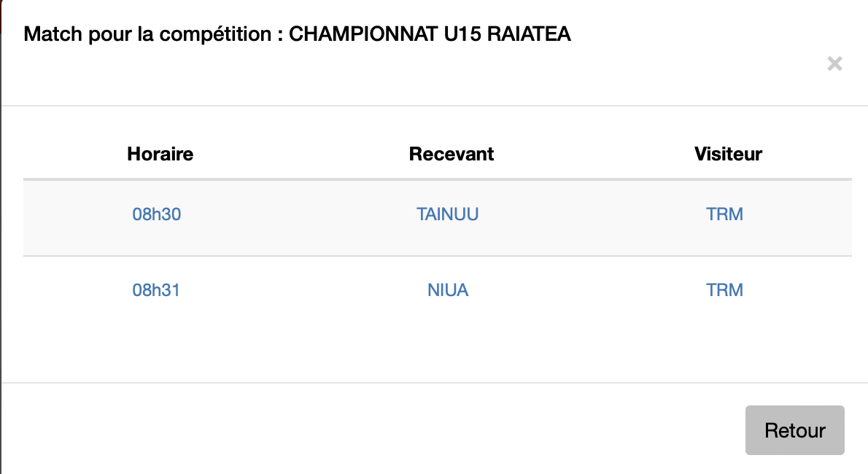The height and width of the screenshot is (474, 868).
Task: Click TRM visitor in the NIUA row
Action: 724,290
